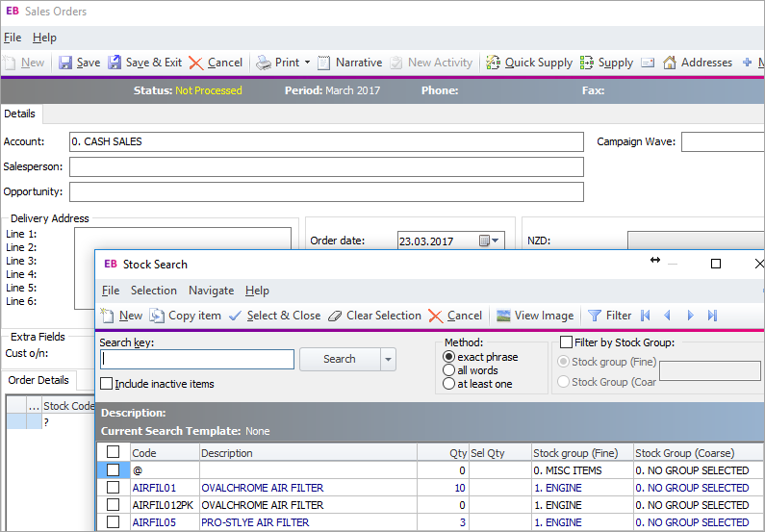Select the 'all words' search method
The height and width of the screenshot is (532, 765).
point(448,370)
